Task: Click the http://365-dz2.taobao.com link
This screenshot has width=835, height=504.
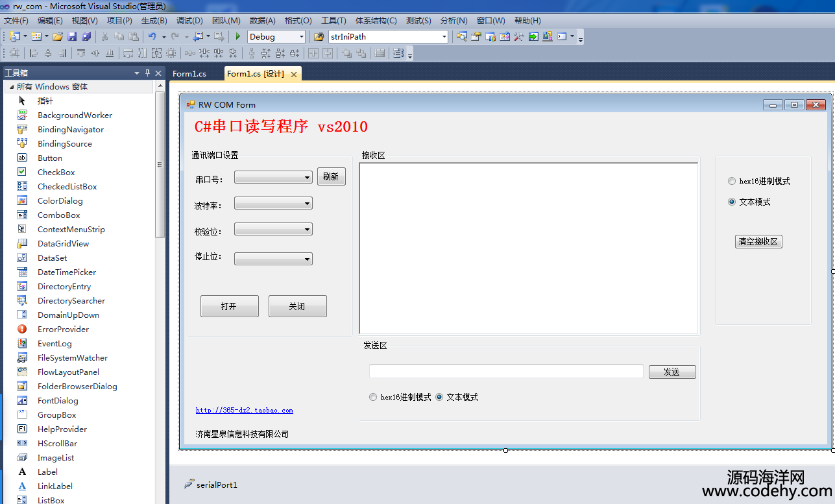Action: tap(244, 411)
